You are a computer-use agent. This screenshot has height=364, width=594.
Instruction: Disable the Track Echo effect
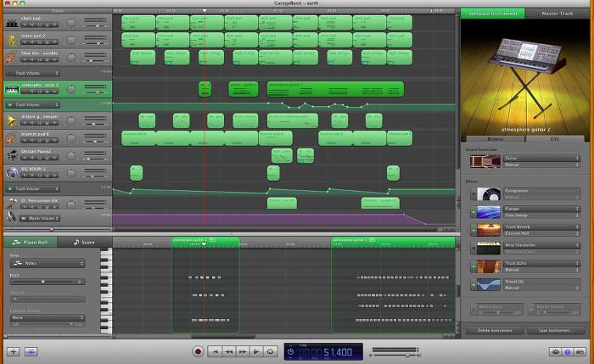[474, 266]
